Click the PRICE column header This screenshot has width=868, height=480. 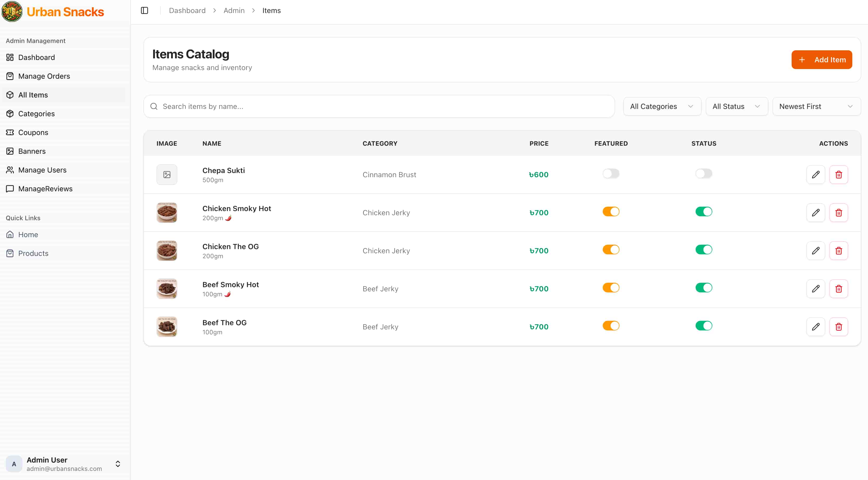pyautogui.click(x=539, y=143)
